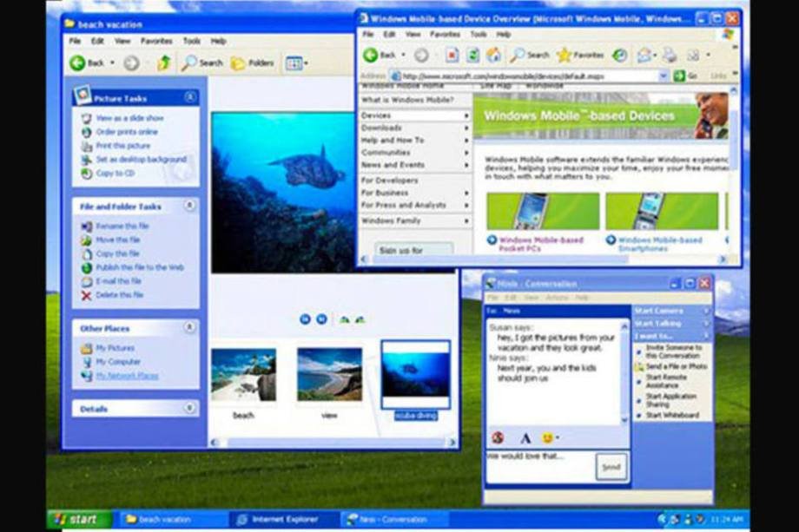Select View as a slide show
Screen dimensions: 799x532
click(122, 118)
